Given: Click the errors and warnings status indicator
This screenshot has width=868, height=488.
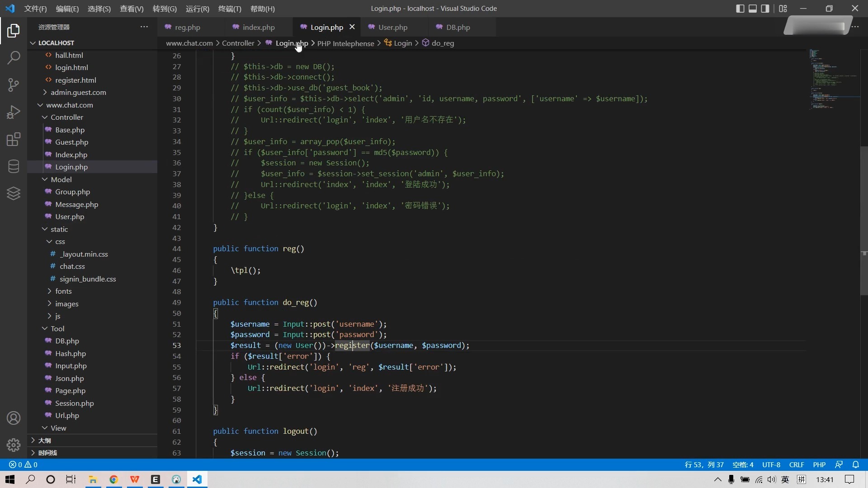Looking at the screenshot, I should pos(23,465).
